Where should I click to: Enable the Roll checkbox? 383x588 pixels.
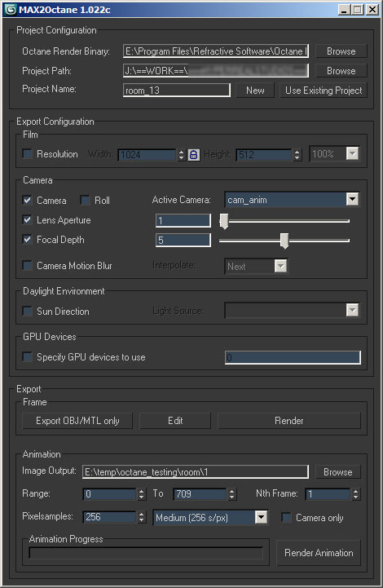(x=85, y=201)
